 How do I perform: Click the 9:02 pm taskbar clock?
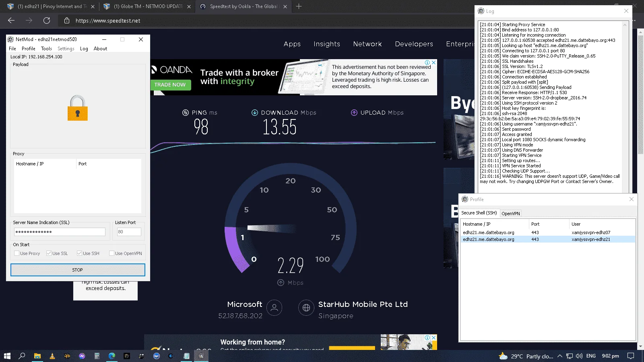[x=611, y=356]
